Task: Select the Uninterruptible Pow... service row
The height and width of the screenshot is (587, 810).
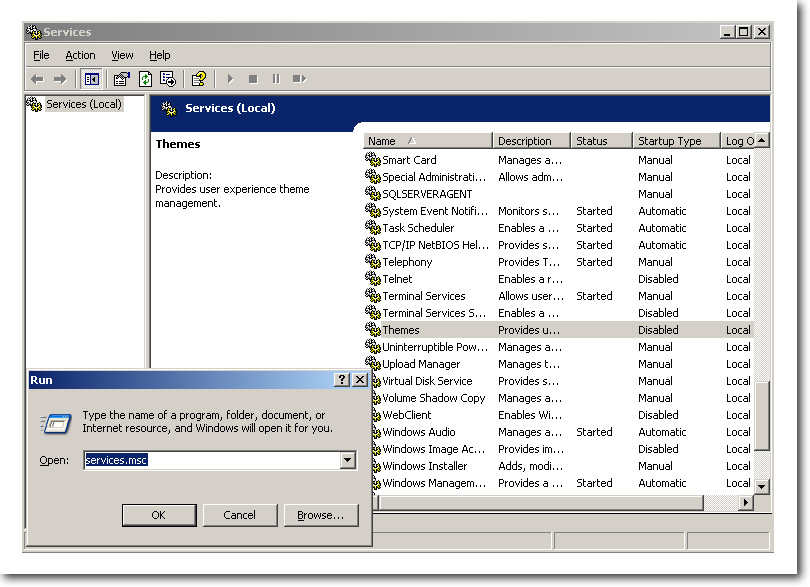Action: coord(558,347)
